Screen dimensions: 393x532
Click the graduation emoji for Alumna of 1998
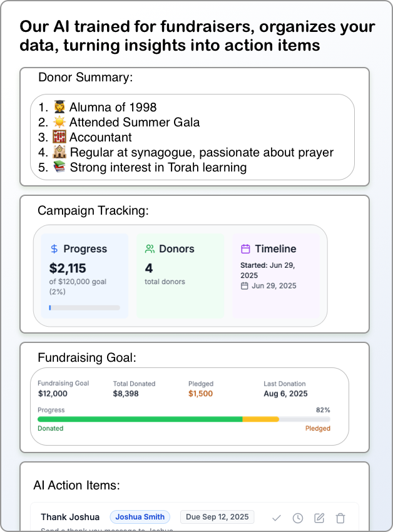click(59, 107)
